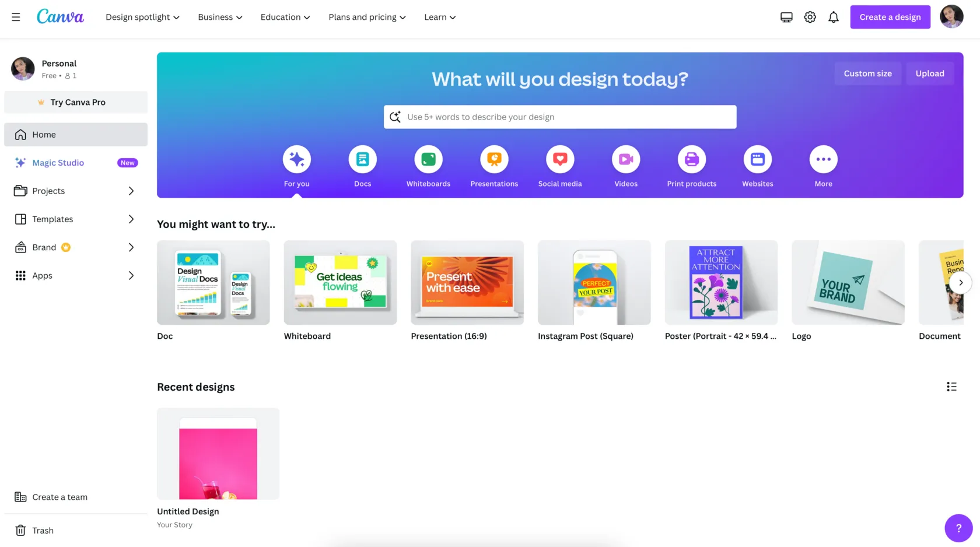This screenshot has width=980, height=547.
Task: Open the Untitled Design story thumbnail
Action: point(218,453)
